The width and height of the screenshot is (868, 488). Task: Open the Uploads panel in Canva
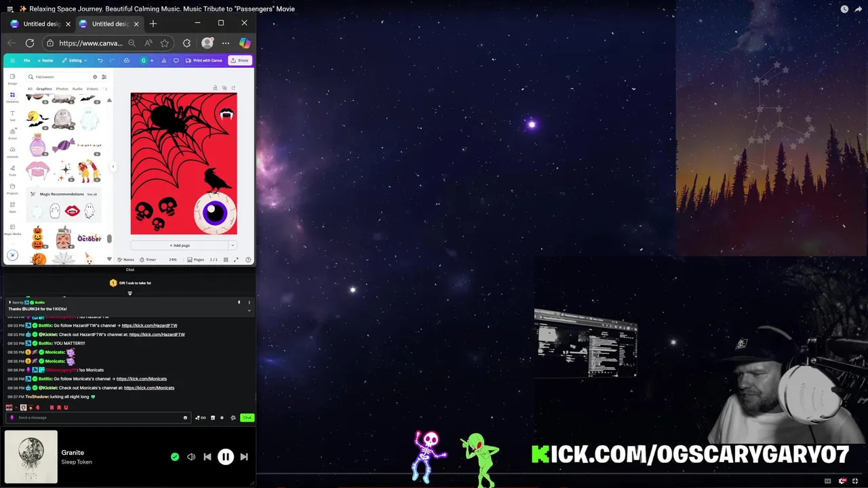12,152
